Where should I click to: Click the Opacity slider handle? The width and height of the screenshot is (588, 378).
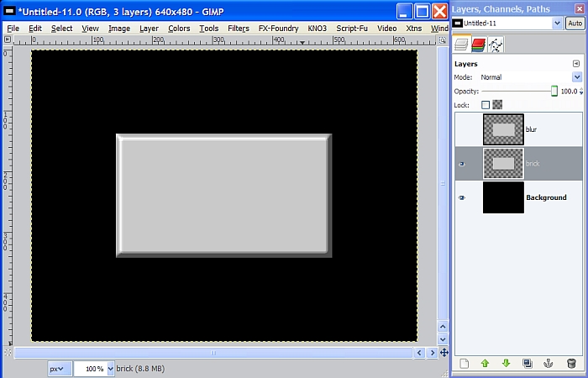(x=554, y=91)
